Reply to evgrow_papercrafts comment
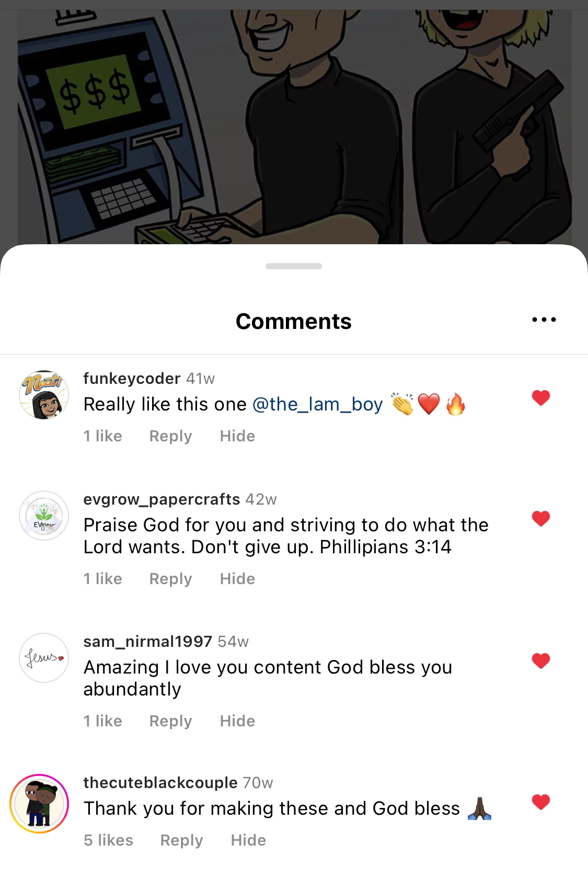Viewport: 588px width, 878px height. 170,579
